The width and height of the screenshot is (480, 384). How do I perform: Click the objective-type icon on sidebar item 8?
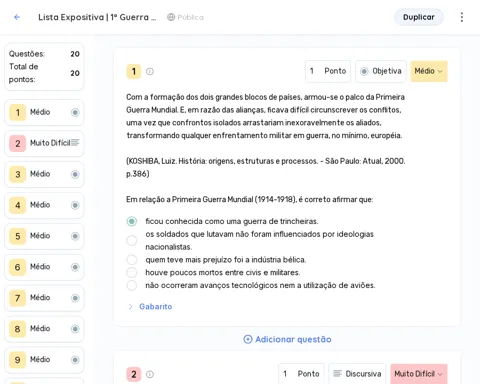pyautogui.click(x=75, y=329)
